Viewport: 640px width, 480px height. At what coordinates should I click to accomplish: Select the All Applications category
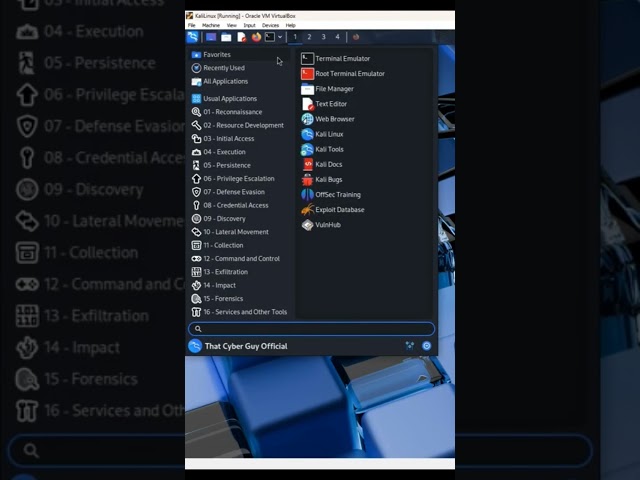click(240, 81)
